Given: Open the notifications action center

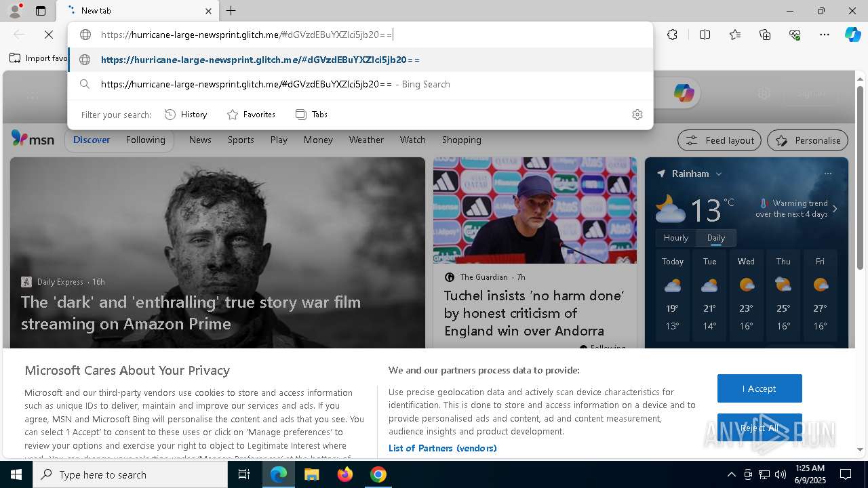Looking at the screenshot, I should (846, 474).
